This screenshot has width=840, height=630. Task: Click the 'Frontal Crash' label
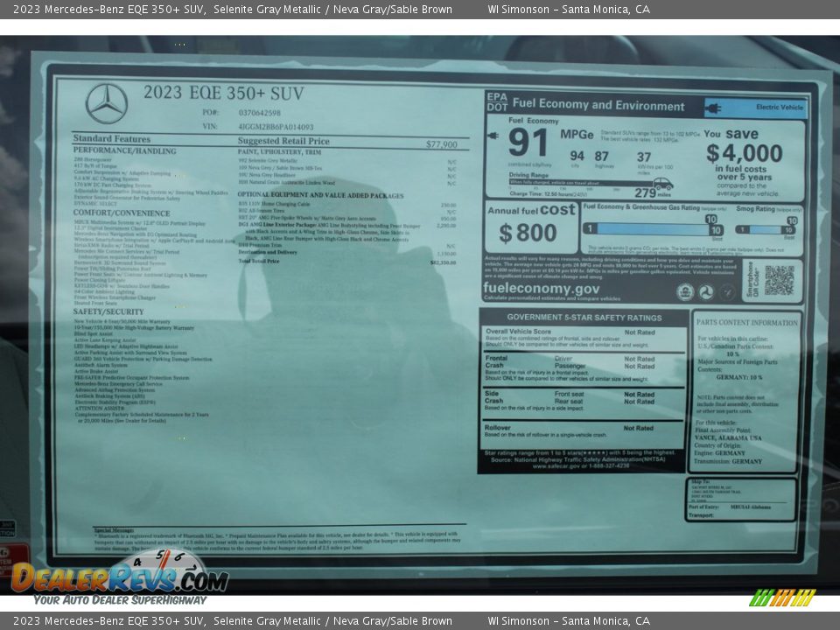pyautogui.click(x=496, y=361)
